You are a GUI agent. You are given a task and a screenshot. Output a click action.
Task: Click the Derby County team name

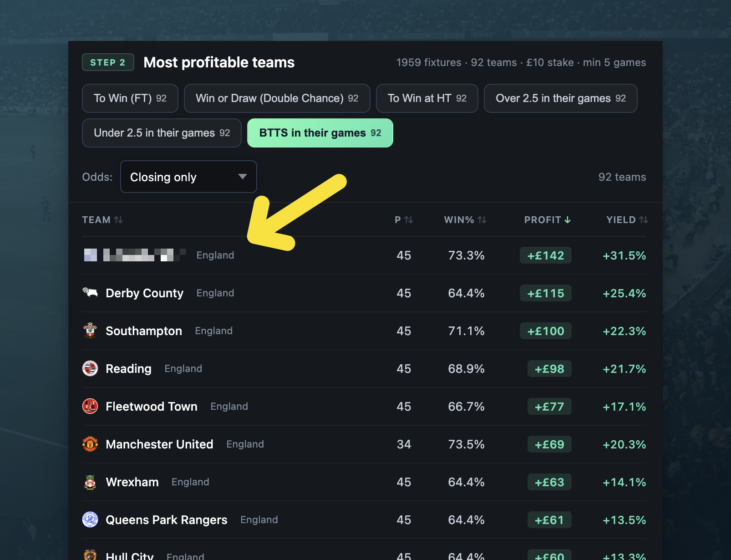coord(145,293)
